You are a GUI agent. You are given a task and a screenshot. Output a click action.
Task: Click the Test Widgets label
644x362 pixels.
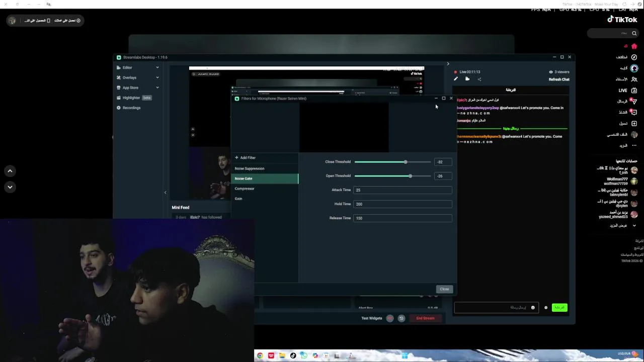click(x=372, y=318)
